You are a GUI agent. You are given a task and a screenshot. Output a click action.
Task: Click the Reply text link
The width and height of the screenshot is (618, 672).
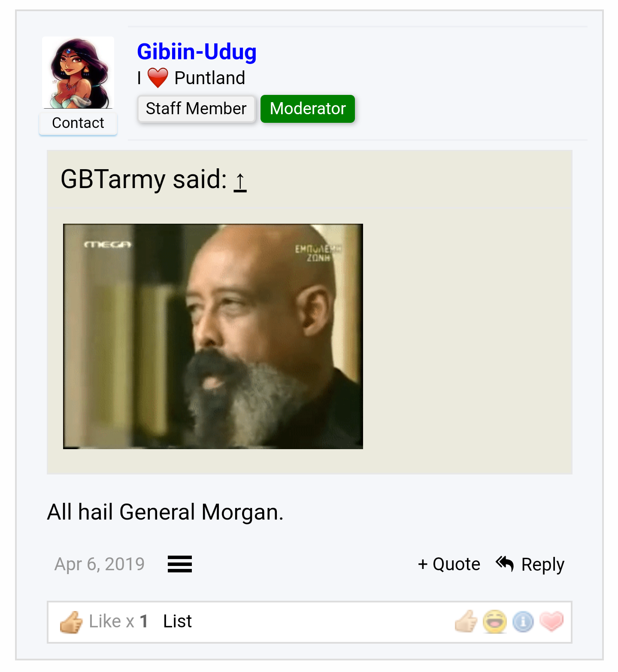click(542, 565)
